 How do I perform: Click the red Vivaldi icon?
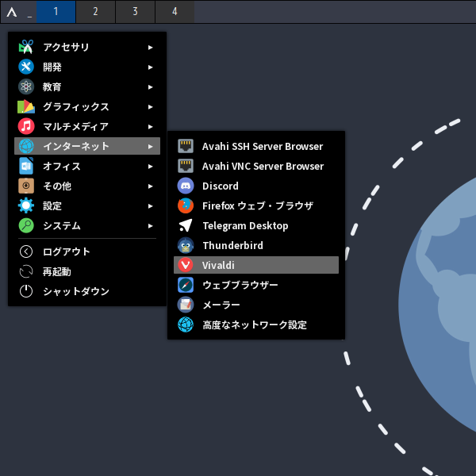(x=186, y=265)
